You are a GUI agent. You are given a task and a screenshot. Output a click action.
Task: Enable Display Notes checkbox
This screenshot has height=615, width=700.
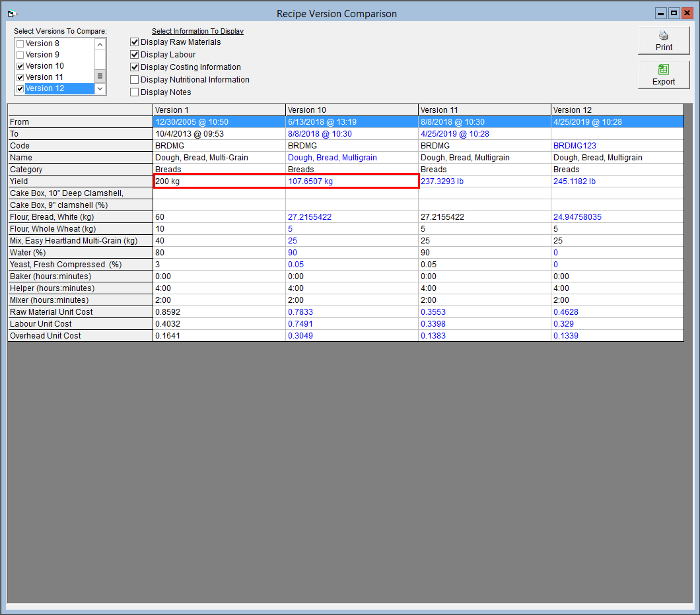tap(134, 92)
